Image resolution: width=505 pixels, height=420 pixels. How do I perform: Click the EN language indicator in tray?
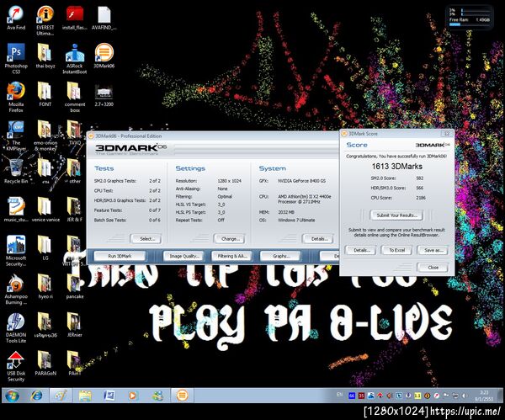pyautogui.click(x=339, y=395)
